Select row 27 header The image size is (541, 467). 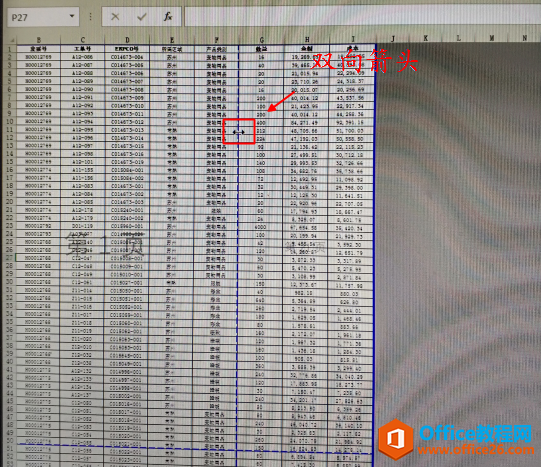coord(10,258)
